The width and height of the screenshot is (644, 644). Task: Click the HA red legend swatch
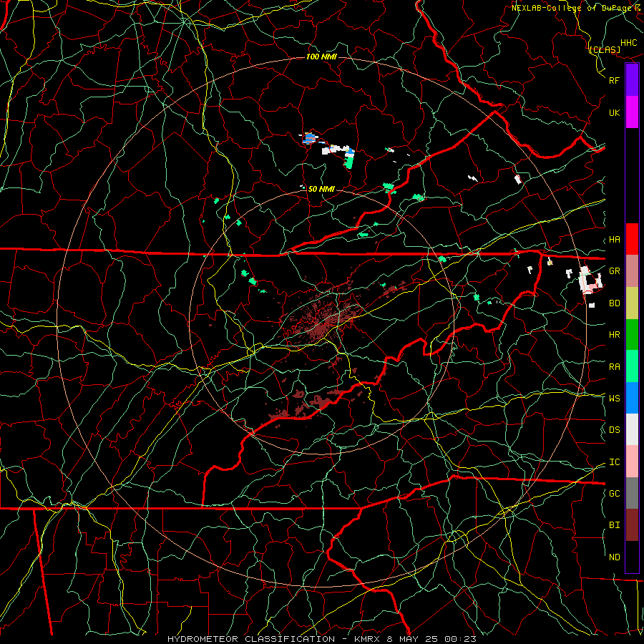(632, 239)
